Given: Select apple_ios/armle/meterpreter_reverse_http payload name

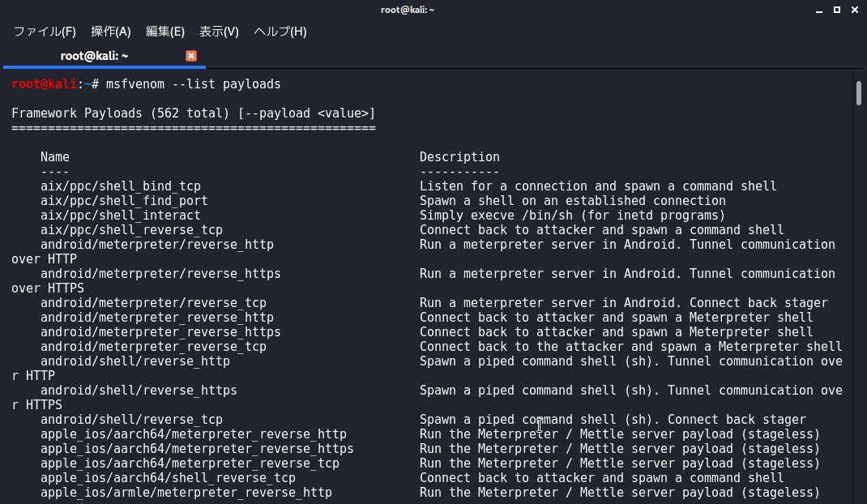Looking at the screenshot, I should pos(186,493).
